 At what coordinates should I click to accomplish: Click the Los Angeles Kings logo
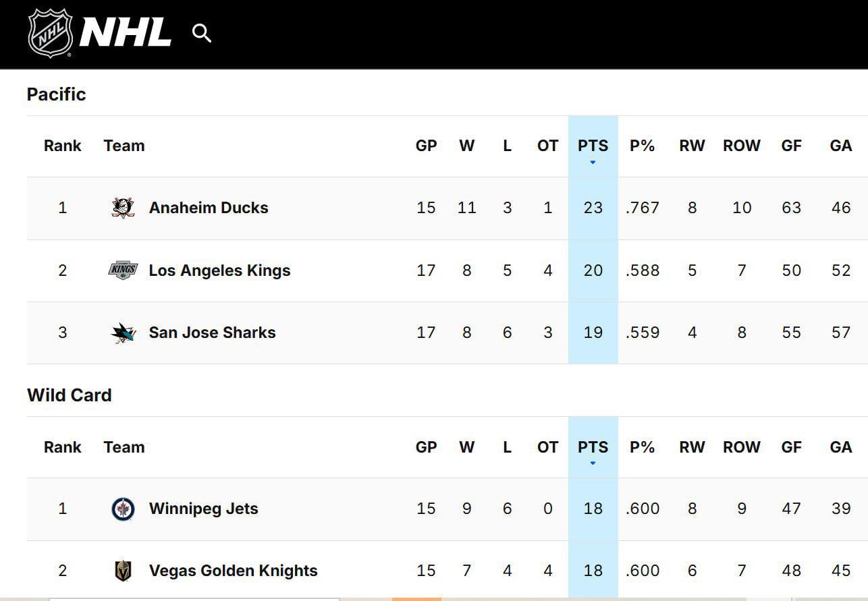123,270
